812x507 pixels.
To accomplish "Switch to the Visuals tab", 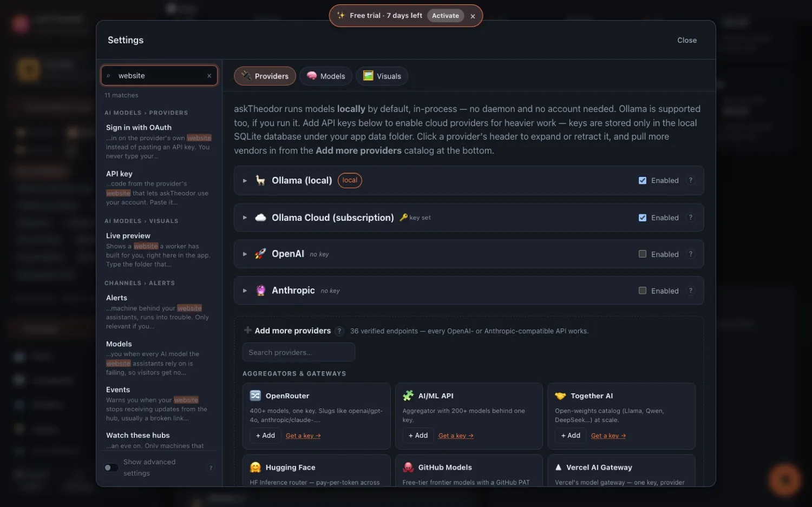I will 382,76.
